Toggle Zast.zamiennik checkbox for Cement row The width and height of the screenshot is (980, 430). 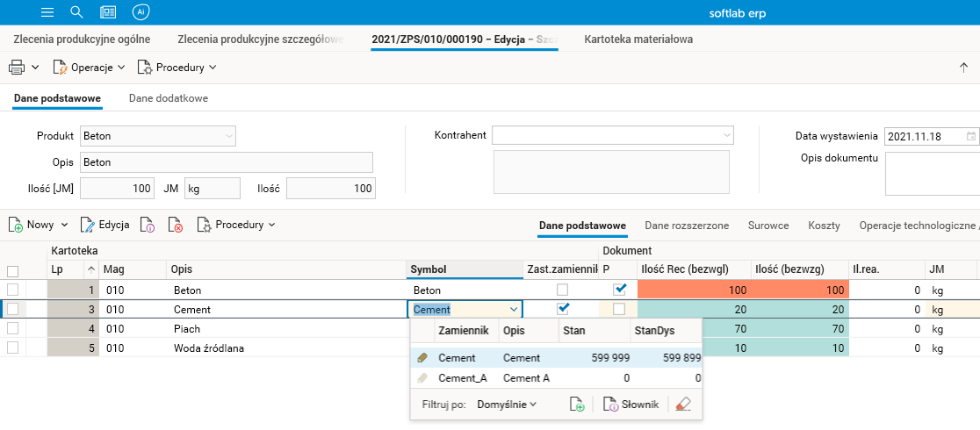563,309
